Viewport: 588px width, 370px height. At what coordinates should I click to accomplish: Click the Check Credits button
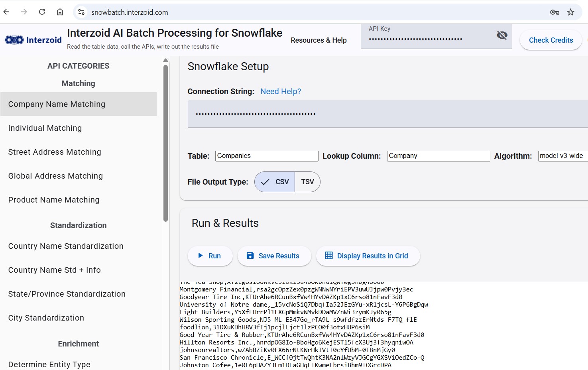[551, 40]
